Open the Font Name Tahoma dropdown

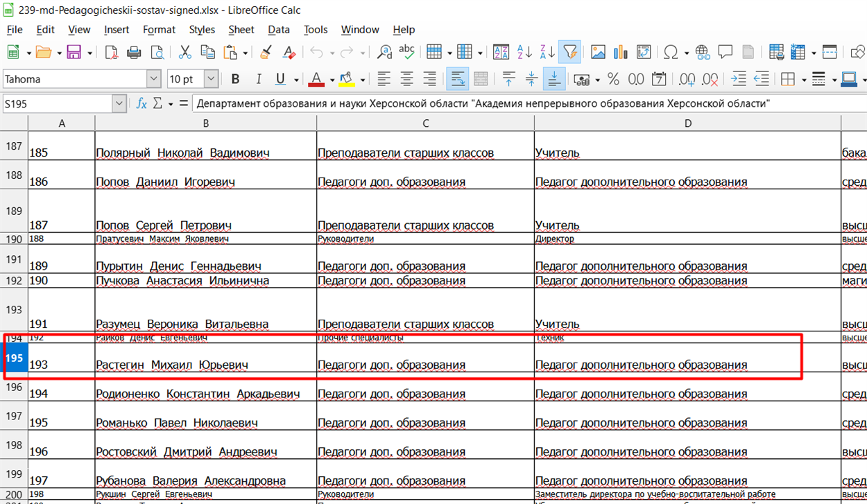[x=153, y=79]
